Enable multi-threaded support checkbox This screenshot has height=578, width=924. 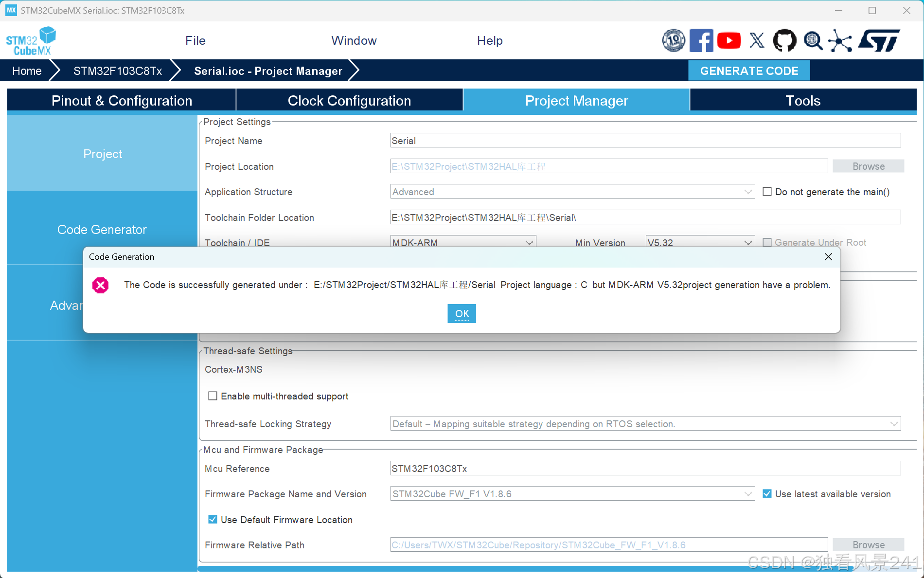point(213,396)
